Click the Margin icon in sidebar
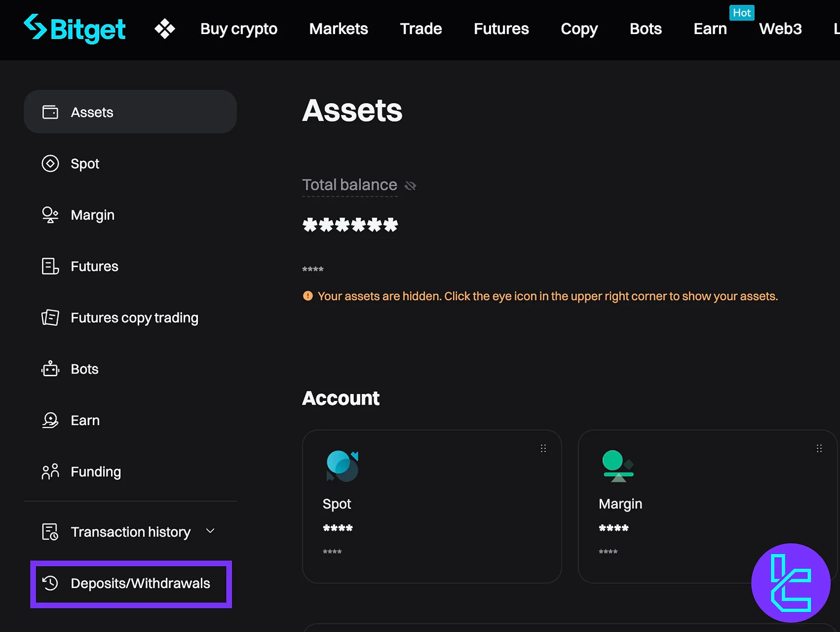Viewport: 840px width, 632px height. pyautogui.click(x=50, y=215)
